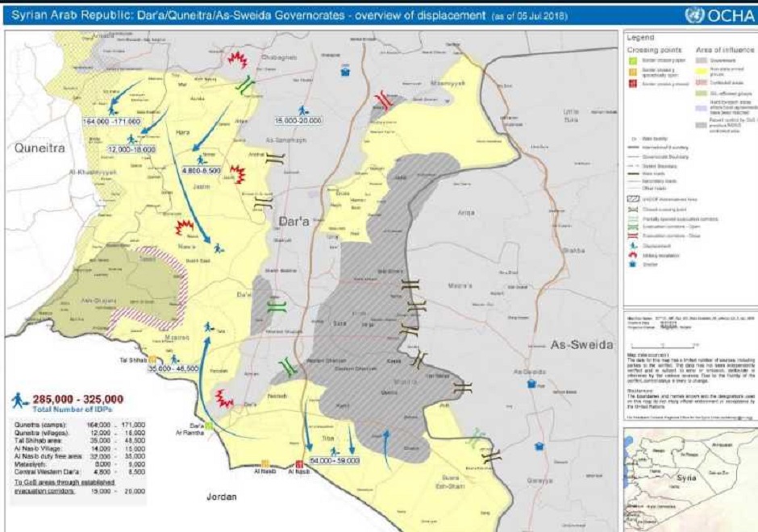Click the displacement icon beside 285,000 - 325,000
Screen dimensions: 758x532
(x=21, y=399)
